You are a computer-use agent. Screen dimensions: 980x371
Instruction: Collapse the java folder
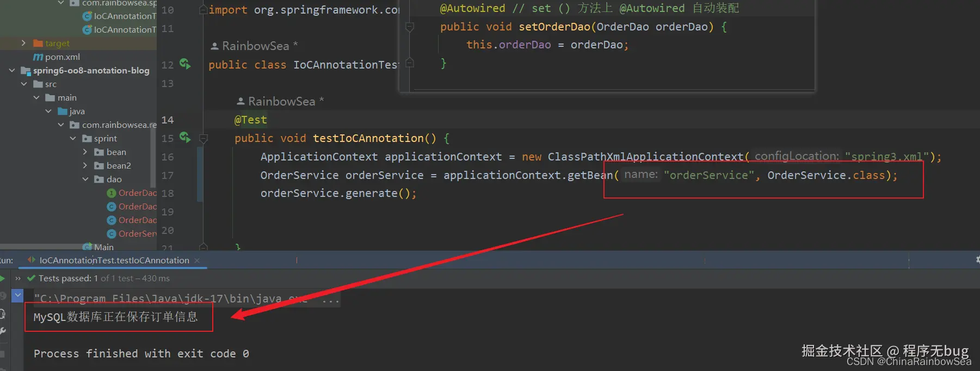(x=48, y=111)
